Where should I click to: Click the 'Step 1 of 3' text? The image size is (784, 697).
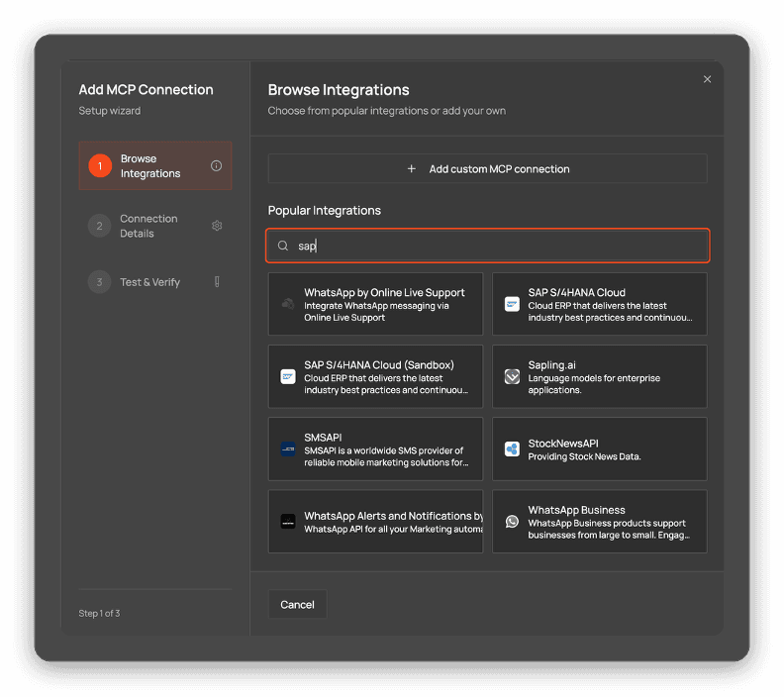tap(99, 614)
